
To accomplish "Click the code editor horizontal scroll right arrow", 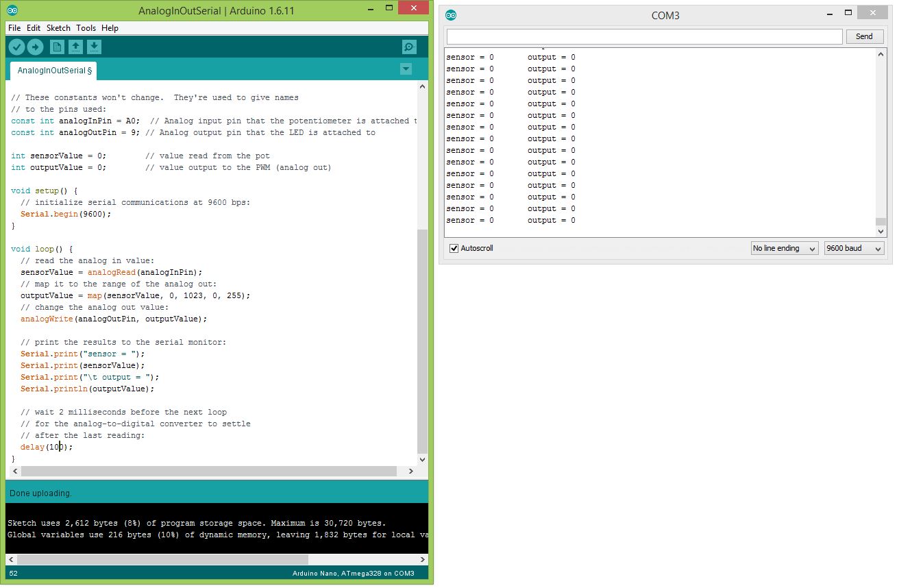I will click(x=410, y=471).
